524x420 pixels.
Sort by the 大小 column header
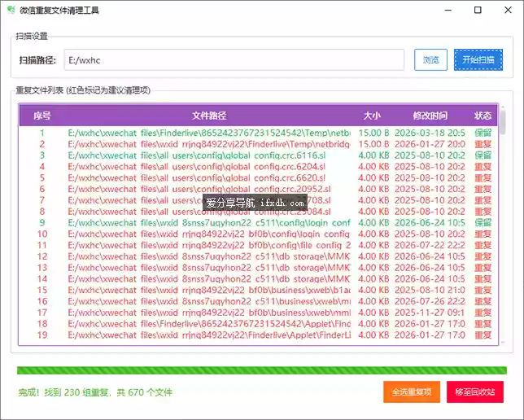(372, 116)
